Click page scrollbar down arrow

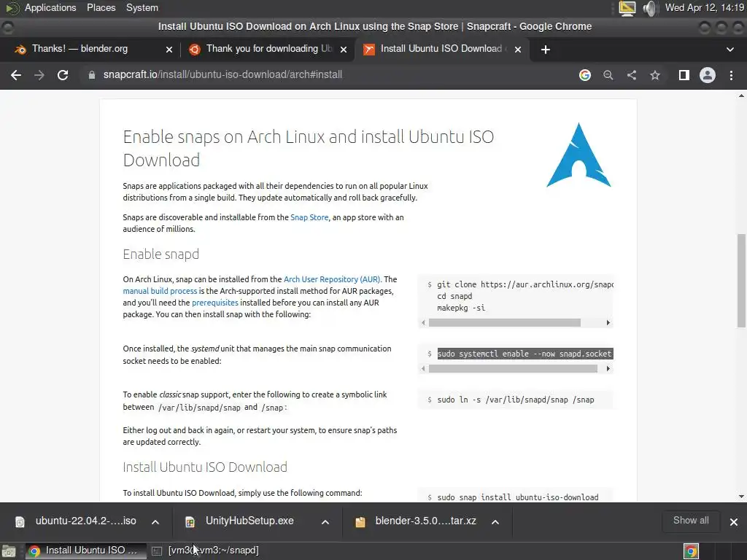tap(741, 497)
